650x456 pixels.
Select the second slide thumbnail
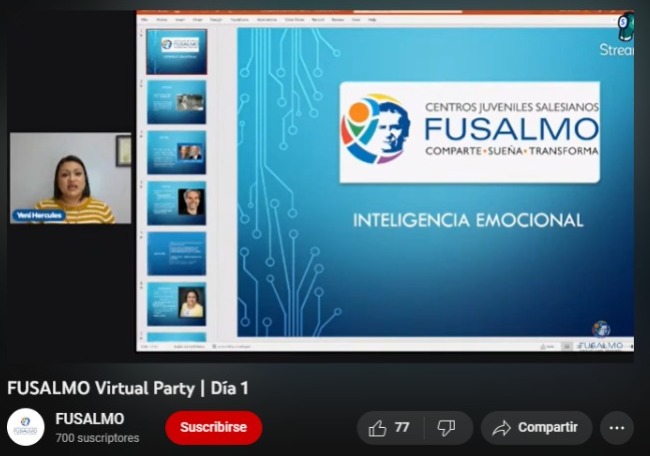pyautogui.click(x=177, y=102)
